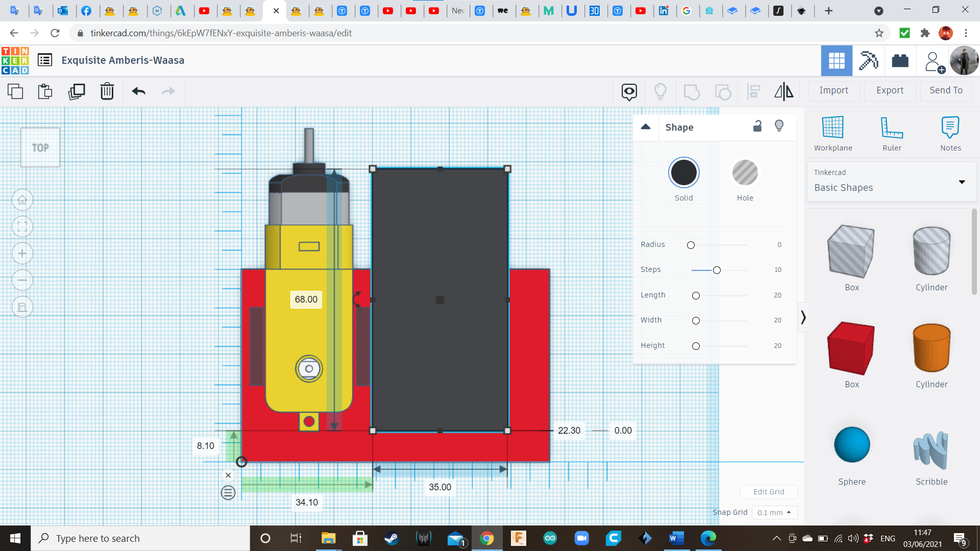Open the Edit Grid settings

tap(769, 491)
